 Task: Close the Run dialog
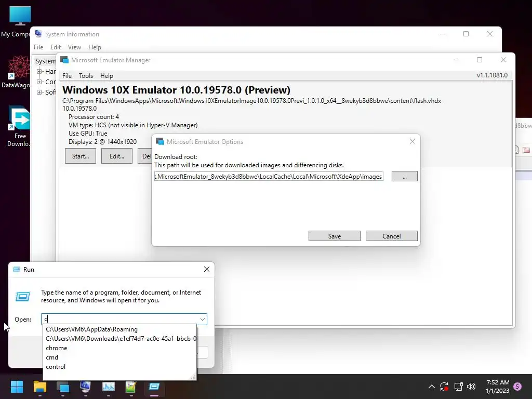coord(207,269)
